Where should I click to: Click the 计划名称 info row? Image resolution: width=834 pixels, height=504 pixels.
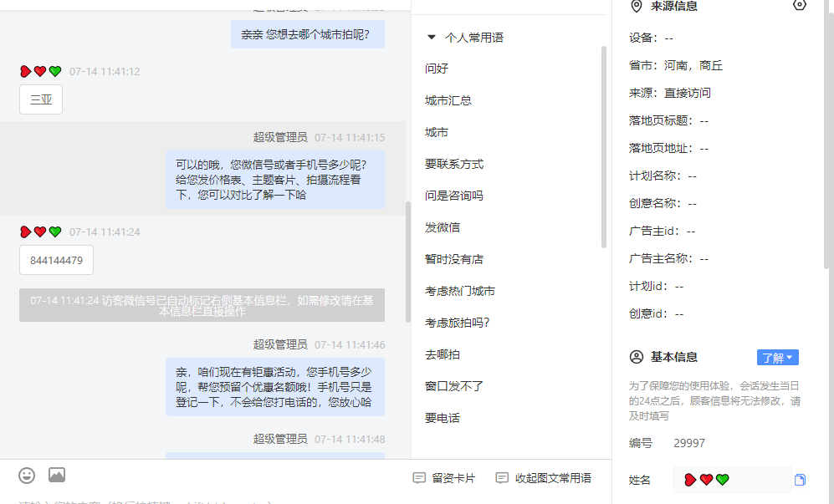tap(663, 176)
